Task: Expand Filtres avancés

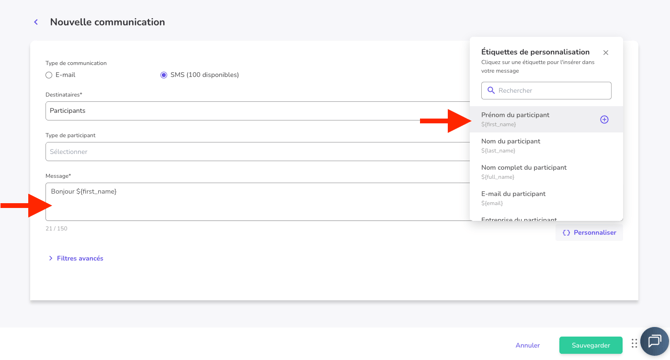Action: point(76,258)
